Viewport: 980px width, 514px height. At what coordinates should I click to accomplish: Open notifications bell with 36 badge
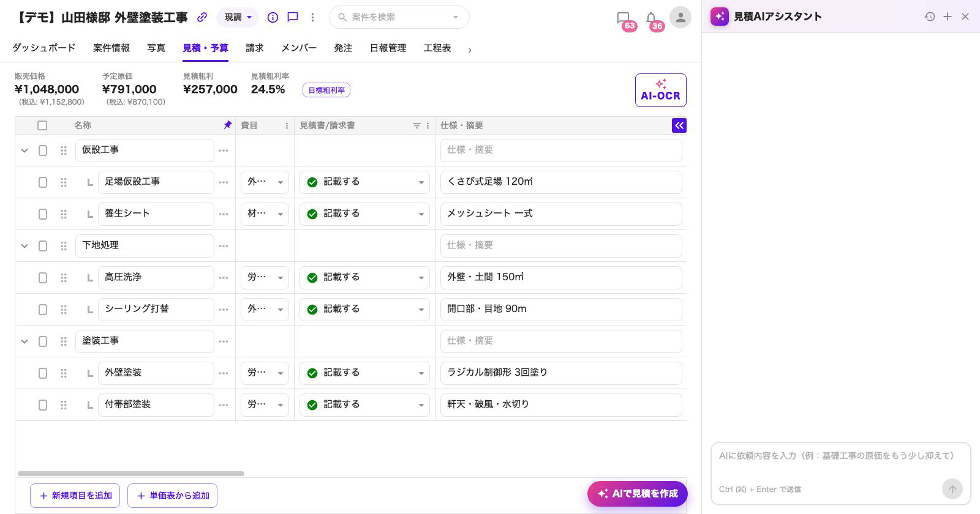pyautogui.click(x=651, y=18)
